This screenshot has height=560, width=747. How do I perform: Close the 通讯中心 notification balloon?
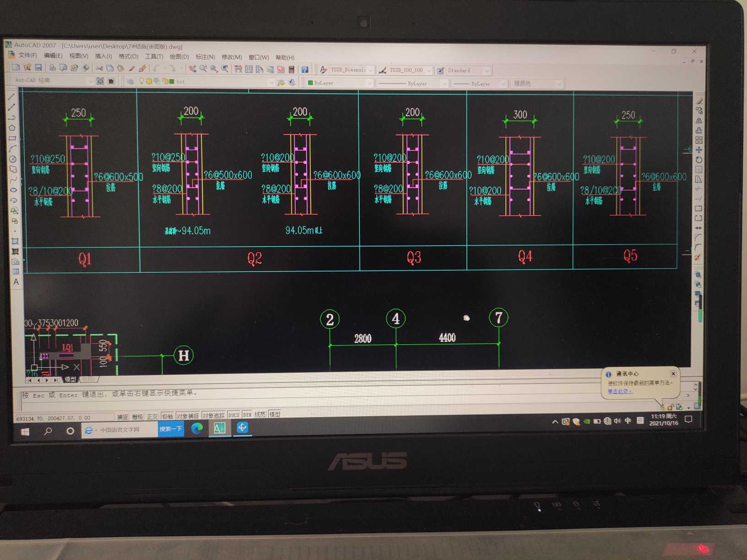(x=673, y=373)
